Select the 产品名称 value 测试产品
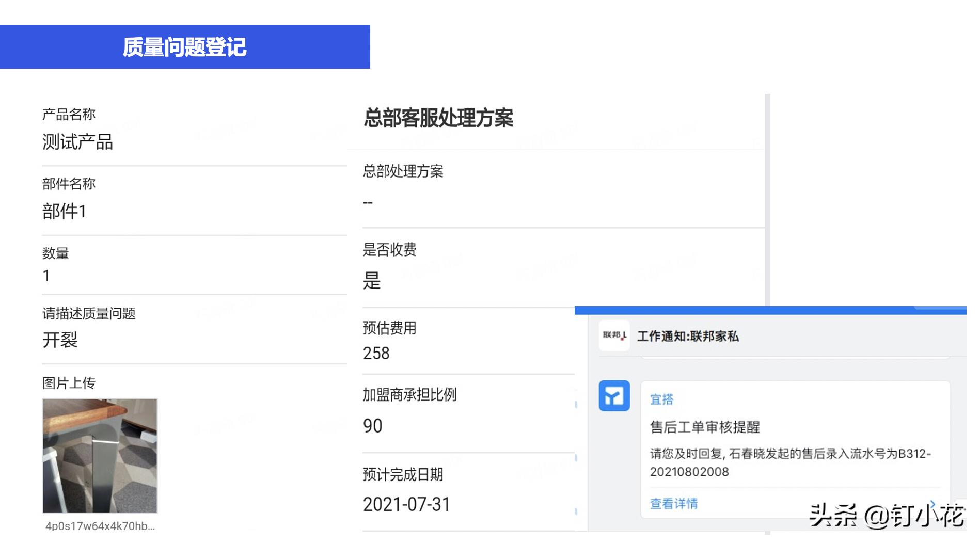980x544 pixels. pos(78,142)
